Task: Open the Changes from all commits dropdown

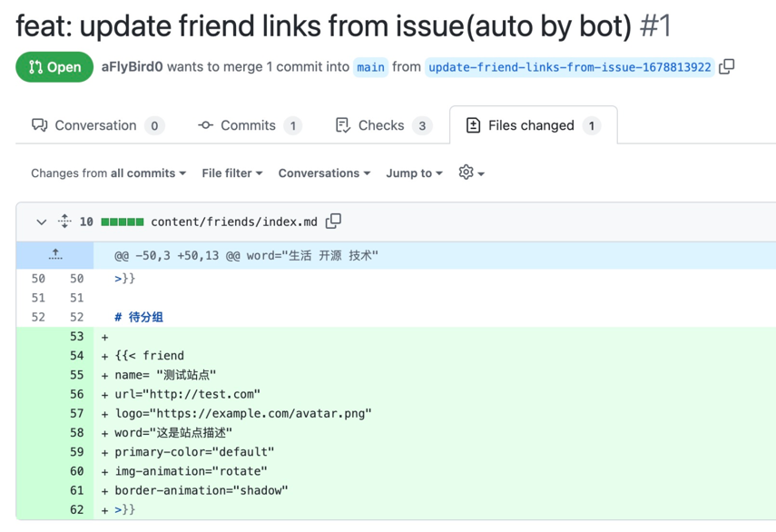Action: pos(108,173)
